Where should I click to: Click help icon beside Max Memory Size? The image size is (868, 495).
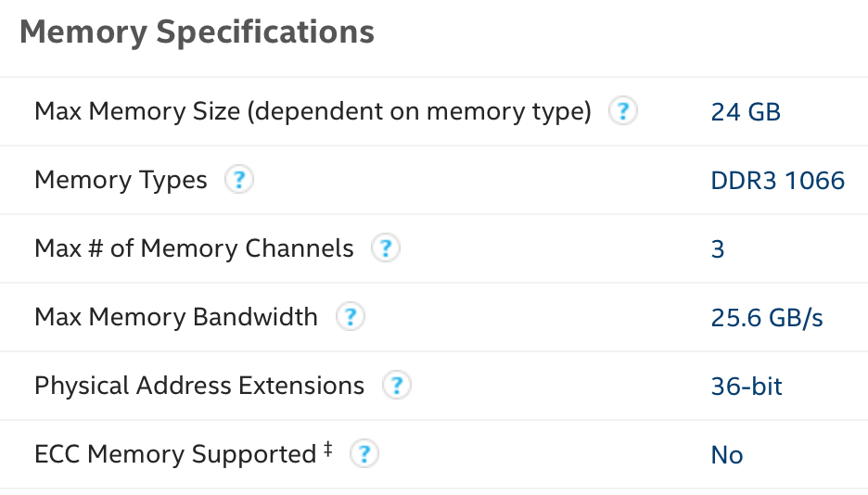pos(623,112)
